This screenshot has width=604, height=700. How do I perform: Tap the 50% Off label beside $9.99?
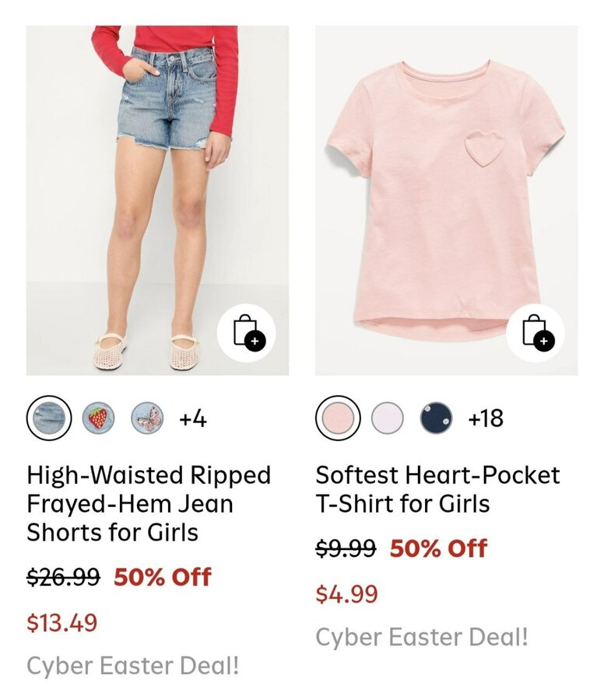(438, 548)
